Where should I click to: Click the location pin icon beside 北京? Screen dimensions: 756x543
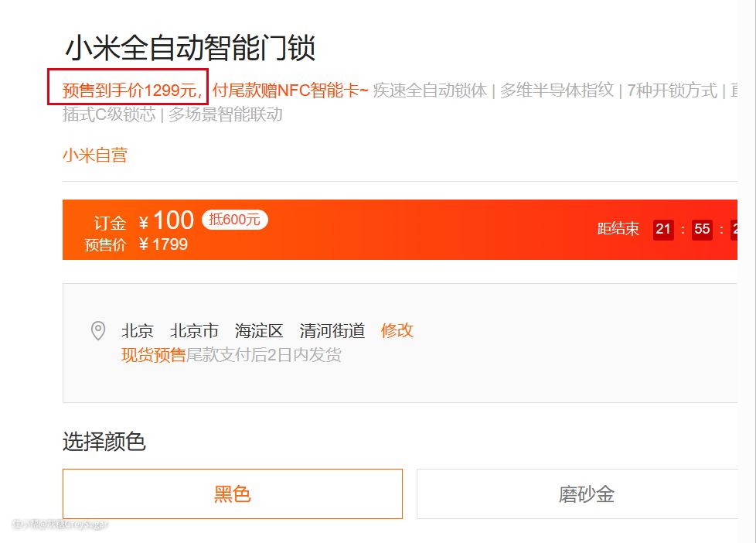tap(98, 330)
